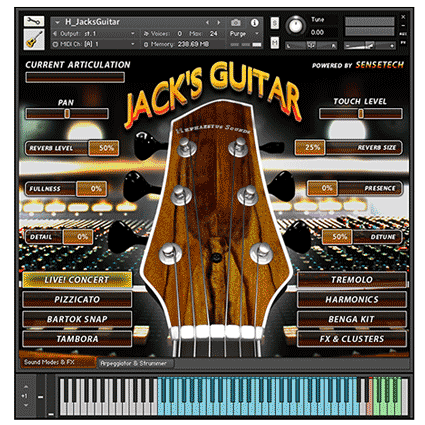425x425 pixels.
Task: Click the Detune 50% value
Action: (x=337, y=237)
